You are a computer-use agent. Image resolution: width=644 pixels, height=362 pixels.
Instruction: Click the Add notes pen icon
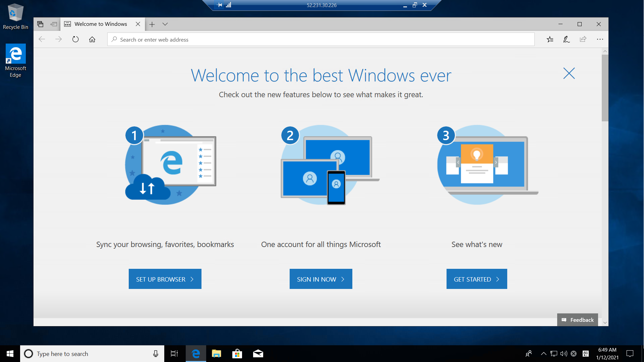pos(566,40)
